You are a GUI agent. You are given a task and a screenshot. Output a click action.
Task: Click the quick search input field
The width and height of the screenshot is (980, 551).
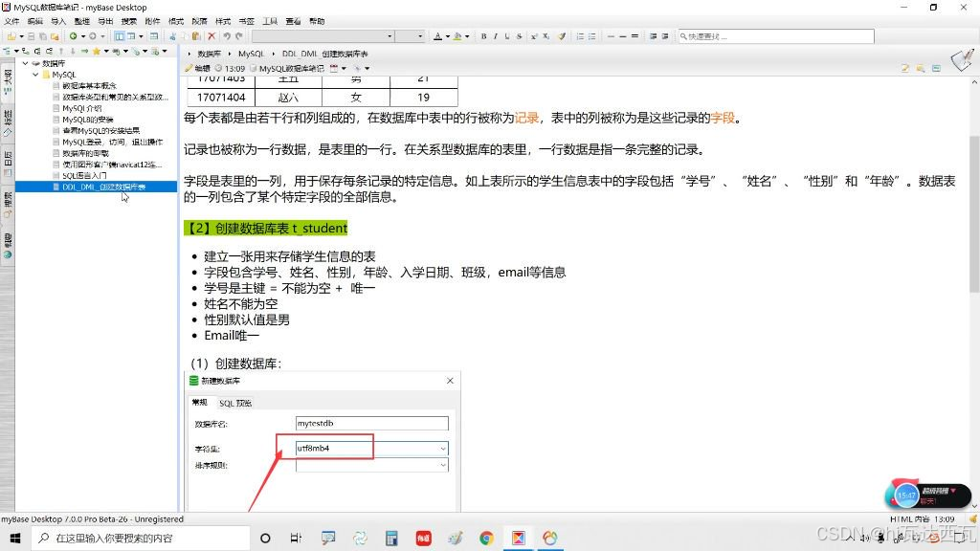point(775,36)
